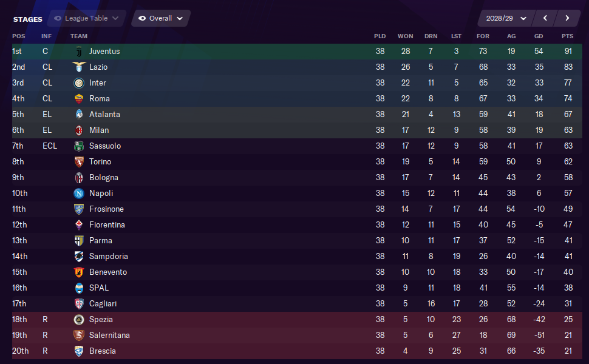Click the Salernitana crest icon
This screenshot has width=589, height=364.
click(79, 335)
